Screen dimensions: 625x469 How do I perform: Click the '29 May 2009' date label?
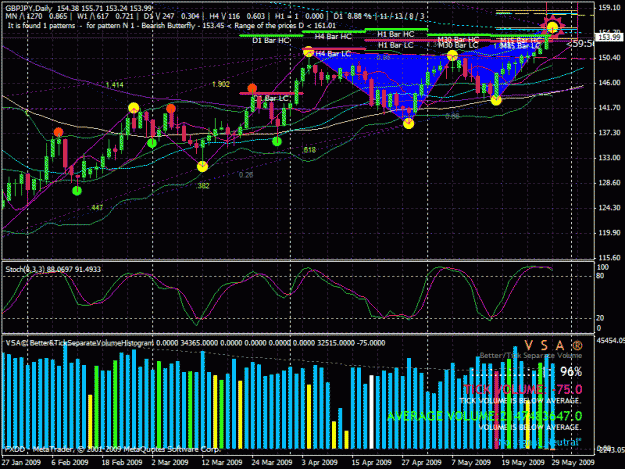tap(573, 463)
